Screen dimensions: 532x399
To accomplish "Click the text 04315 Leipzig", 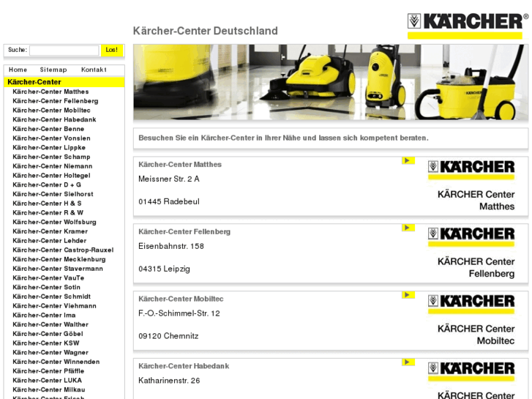I will tap(164, 269).
